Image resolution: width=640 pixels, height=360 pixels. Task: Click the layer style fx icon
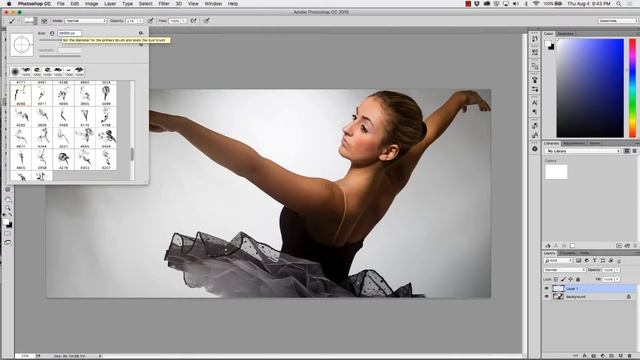point(584,356)
